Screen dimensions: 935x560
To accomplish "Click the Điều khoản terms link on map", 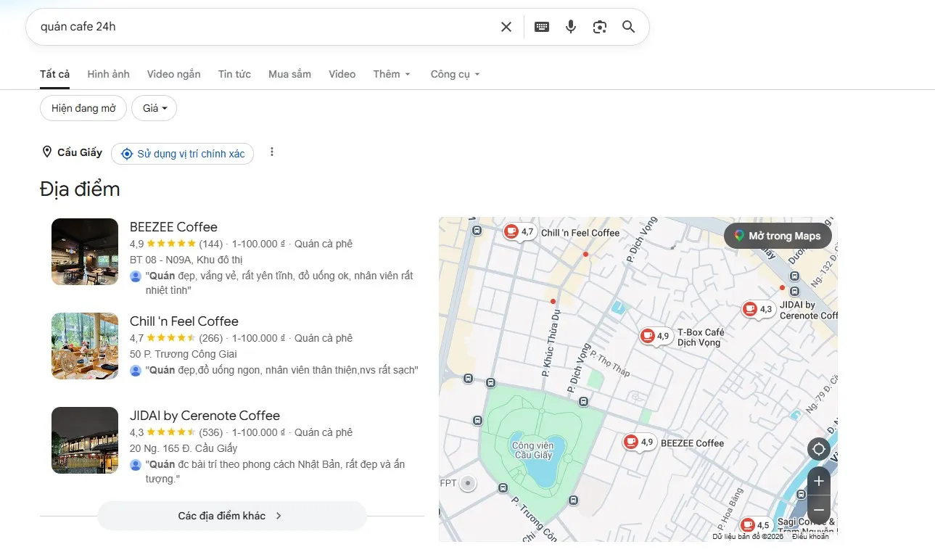I will point(810,537).
